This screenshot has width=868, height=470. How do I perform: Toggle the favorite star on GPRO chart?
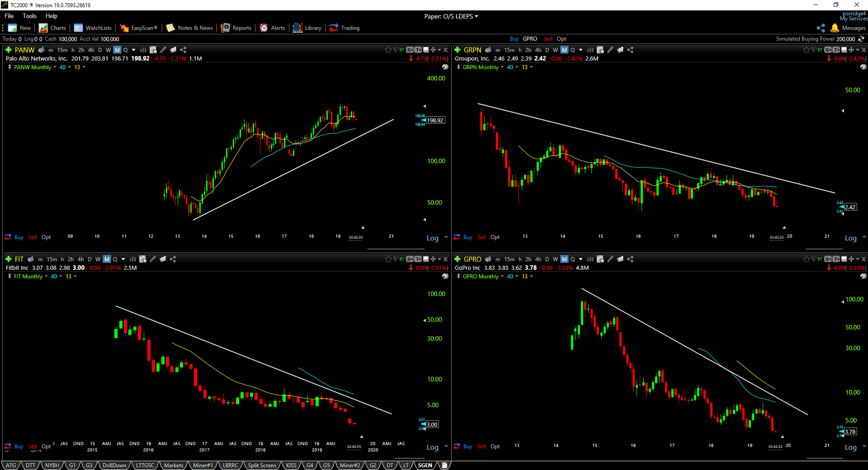[x=806, y=259]
